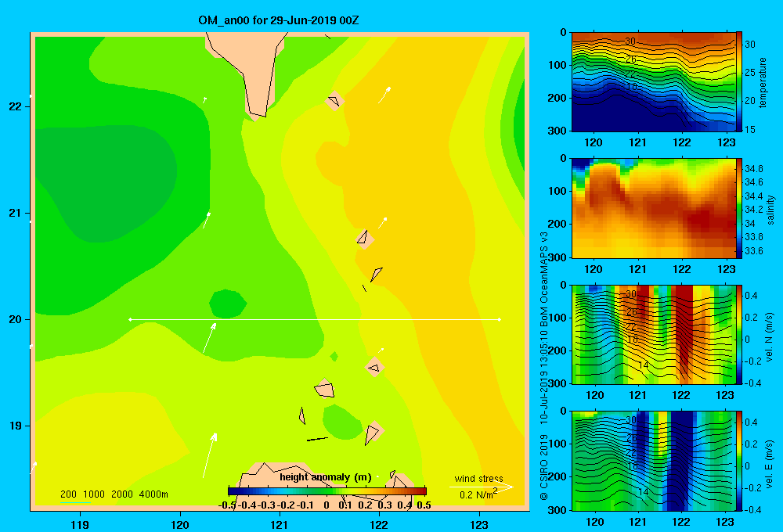Screen dimensions: 783x532
Task: Click the 34.8 tick on the salinity scale
Action: [754, 169]
